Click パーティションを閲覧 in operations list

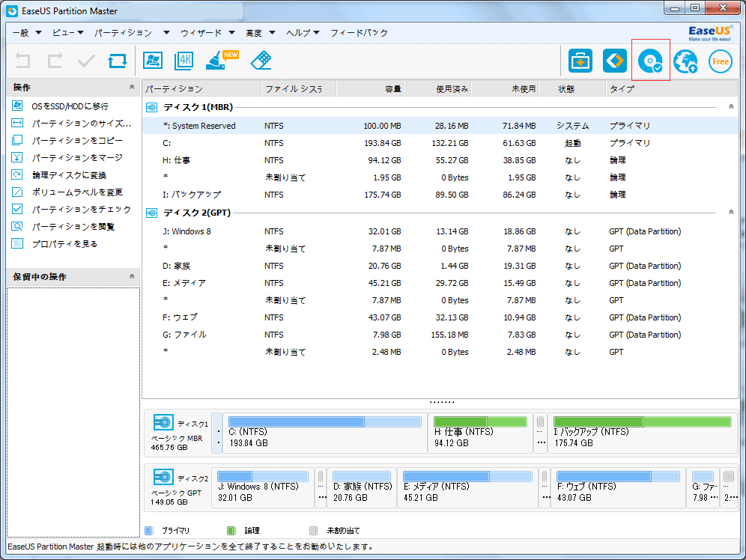point(73,226)
